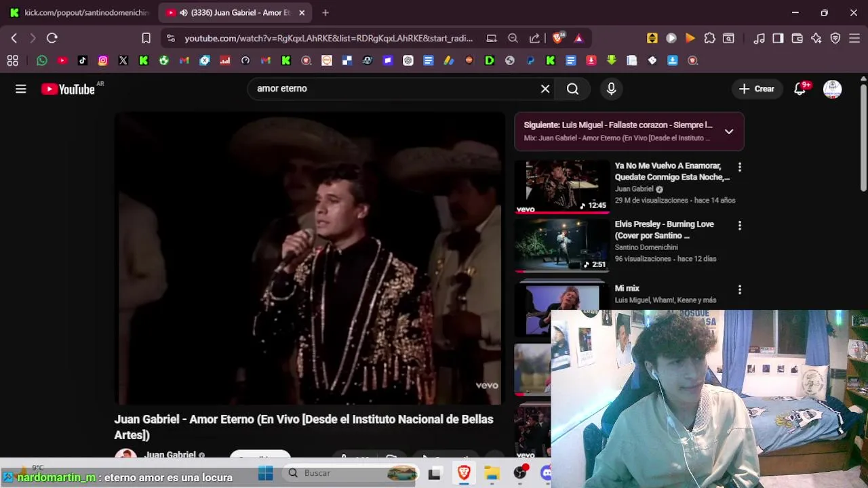Screen dimensions: 868x488
Task: Open Task View on taskbar
Action: (x=435, y=473)
